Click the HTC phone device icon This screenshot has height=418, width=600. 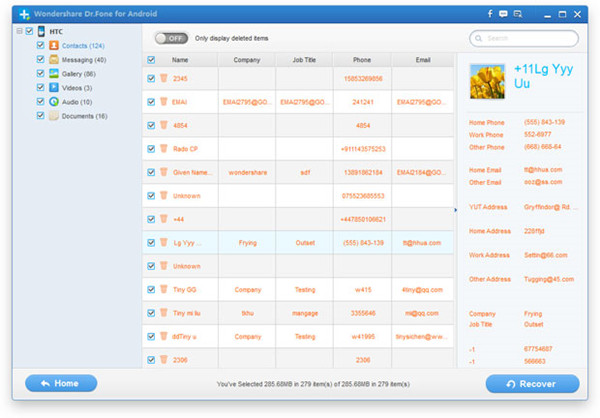point(41,31)
